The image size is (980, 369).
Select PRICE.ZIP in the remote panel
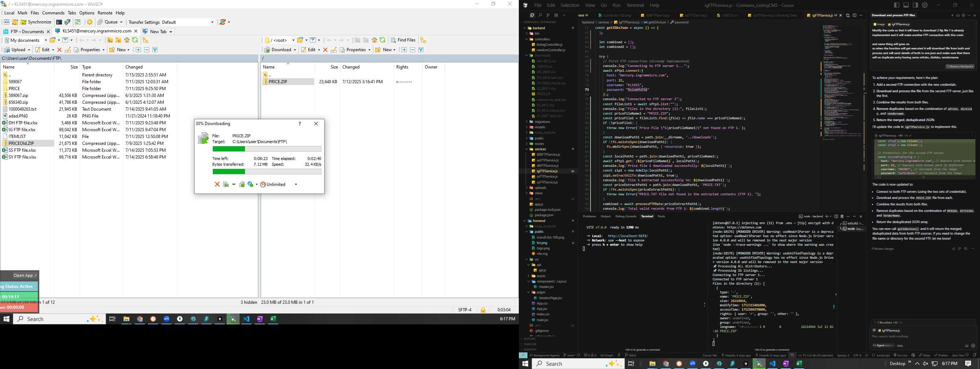(x=288, y=82)
